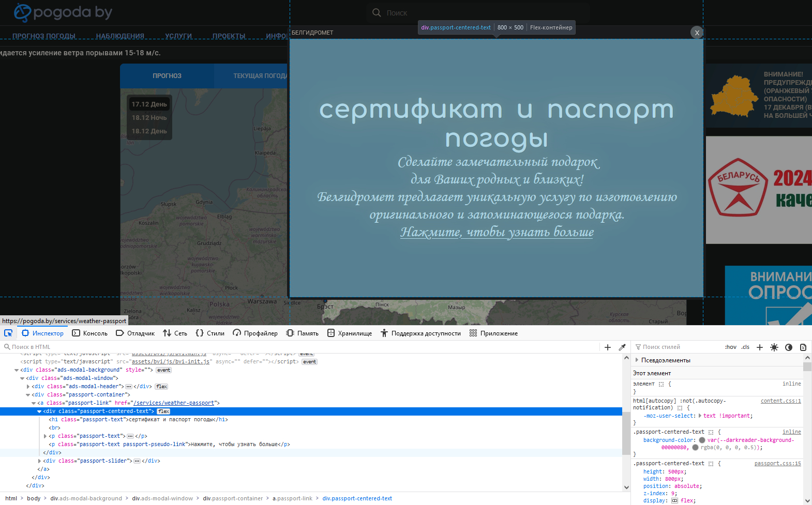Toggle flexbox highlighter icon beside display: flex

tap(674, 501)
